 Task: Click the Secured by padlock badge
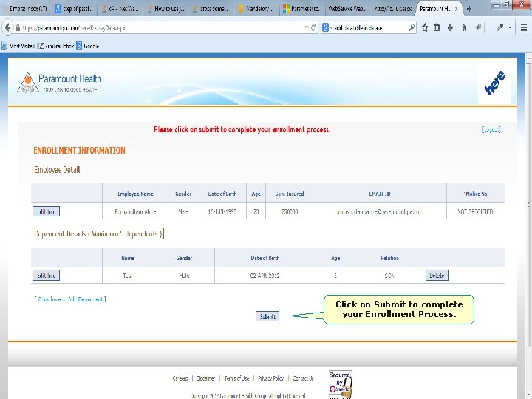(x=341, y=385)
